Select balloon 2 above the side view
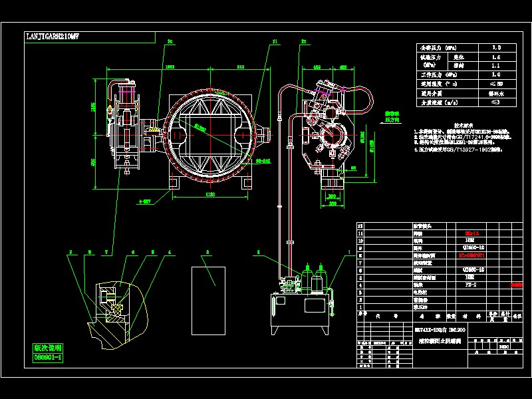Screen dimensions: 532x399 tap(303, 41)
